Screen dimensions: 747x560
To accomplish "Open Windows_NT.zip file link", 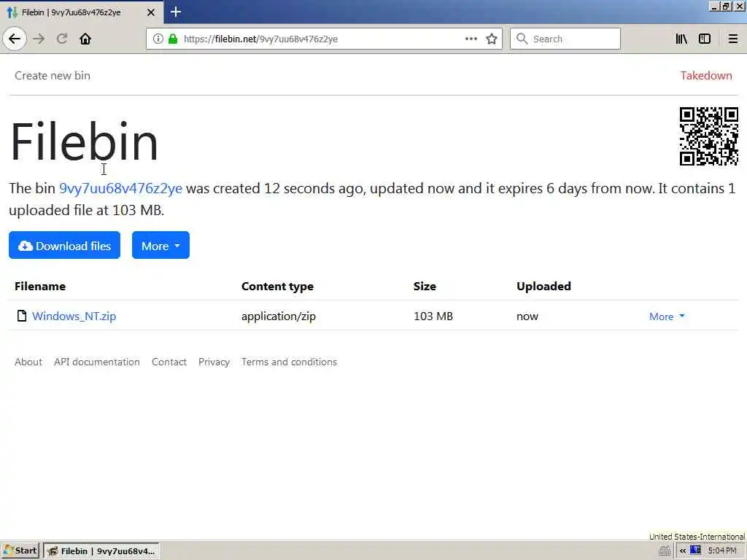I will (74, 316).
